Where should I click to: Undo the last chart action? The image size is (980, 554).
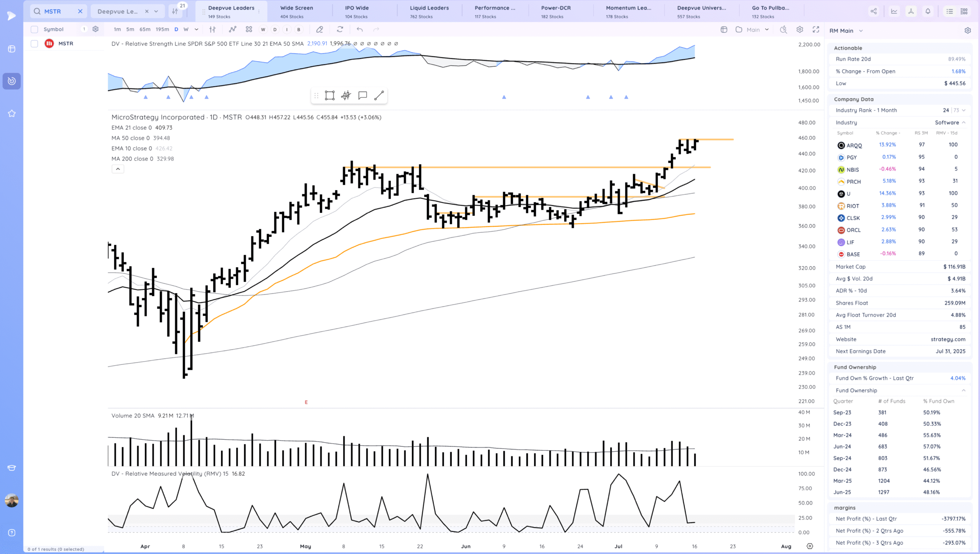tap(359, 29)
